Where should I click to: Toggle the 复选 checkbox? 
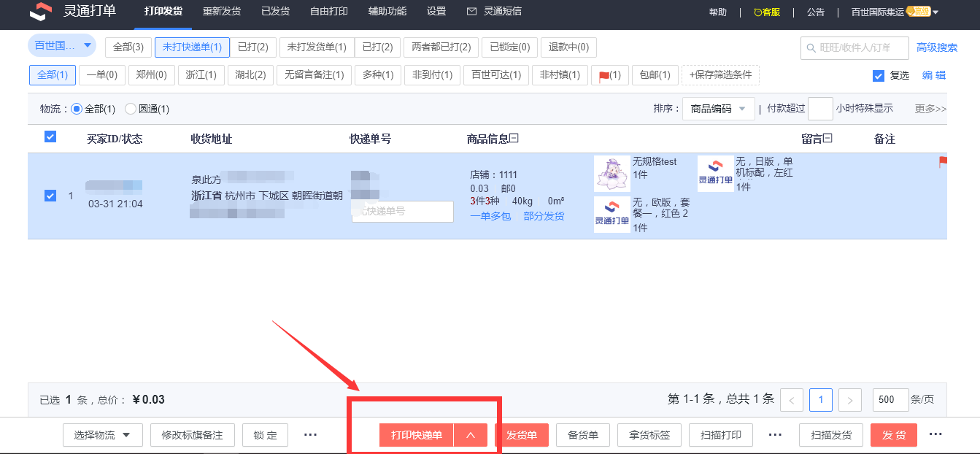point(879,76)
